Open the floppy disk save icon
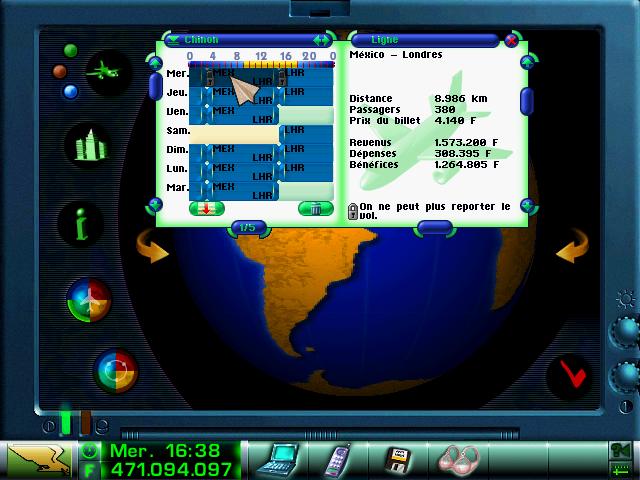640x480 pixels. click(398, 460)
